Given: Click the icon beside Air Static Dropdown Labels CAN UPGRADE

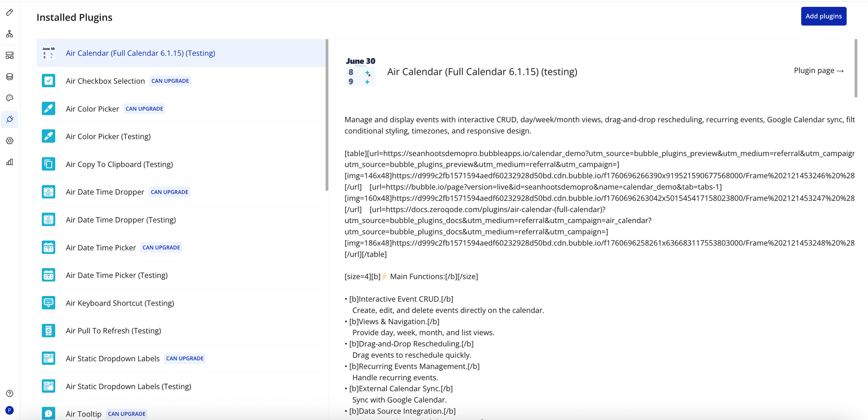Looking at the screenshot, I should point(49,358).
